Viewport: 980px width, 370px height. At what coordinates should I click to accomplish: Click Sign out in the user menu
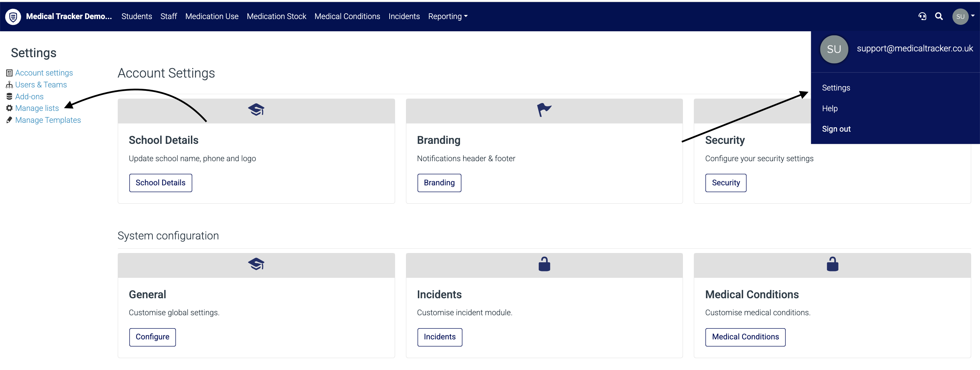click(x=836, y=129)
